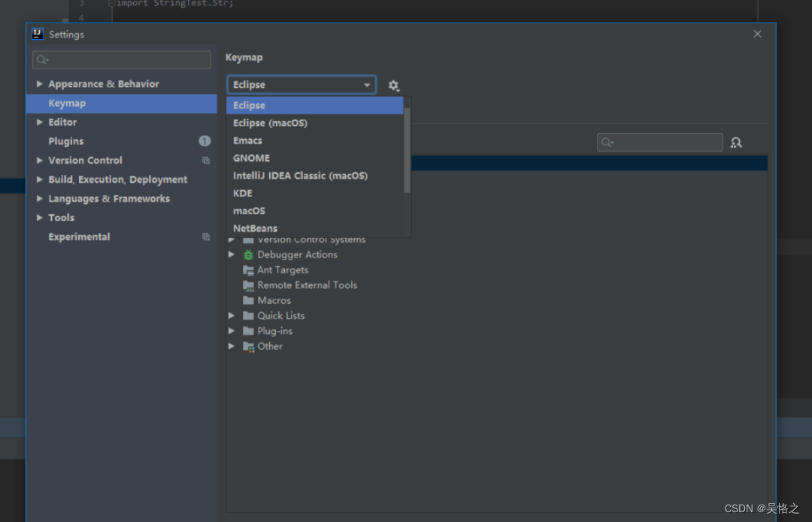Click the magnifier icon in keymap action search
The image size is (812, 522).
coord(607,142)
